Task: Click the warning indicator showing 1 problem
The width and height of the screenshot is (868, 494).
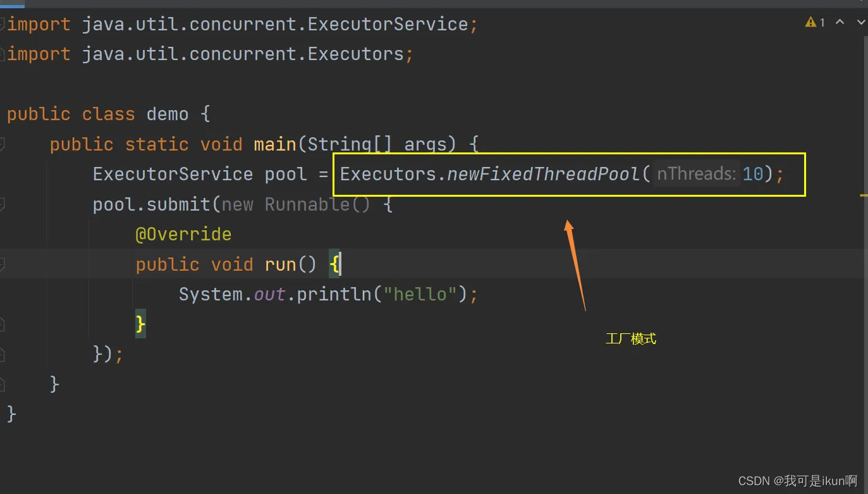Action: coord(815,22)
